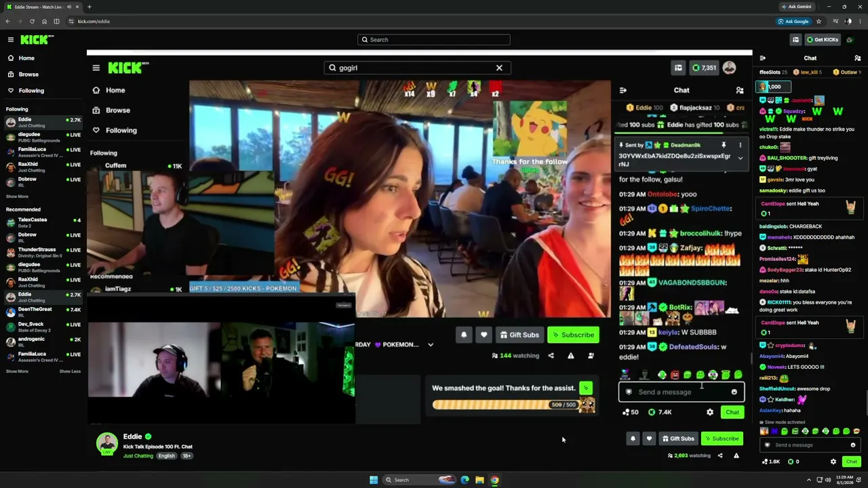Collapse the Recommended list with Show Less
This screenshot has width=868, height=488.
[x=70, y=371]
